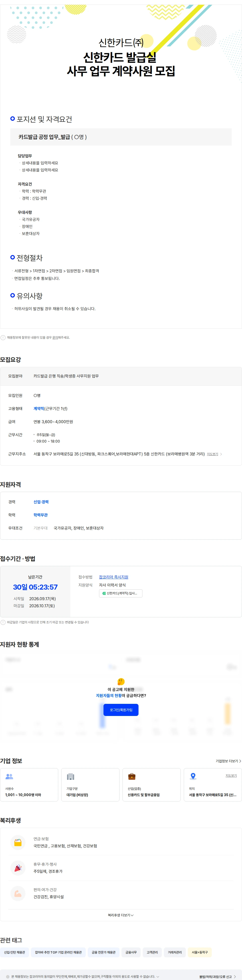Open 잡코리아 즉시지원 application link

click(113, 577)
